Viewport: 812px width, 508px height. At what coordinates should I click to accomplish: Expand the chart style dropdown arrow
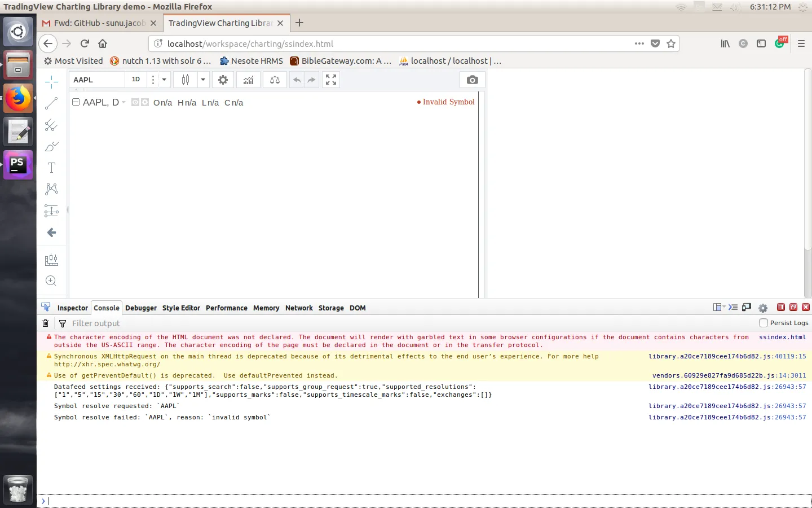tap(203, 80)
